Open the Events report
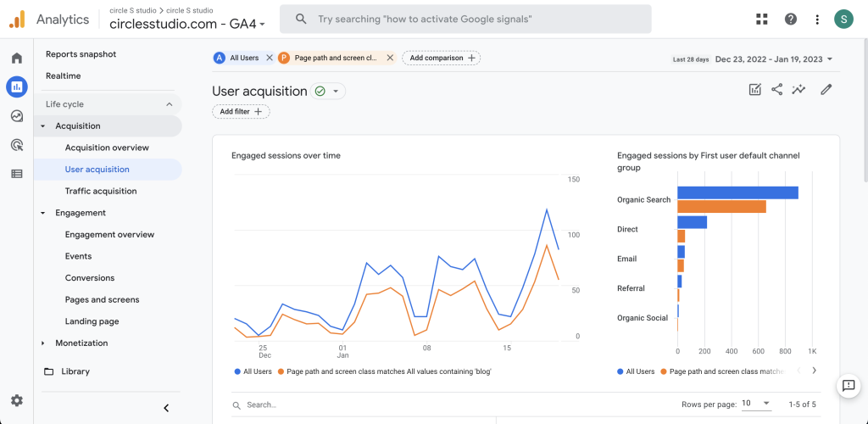The height and width of the screenshot is (424, 868). (78, 256)
